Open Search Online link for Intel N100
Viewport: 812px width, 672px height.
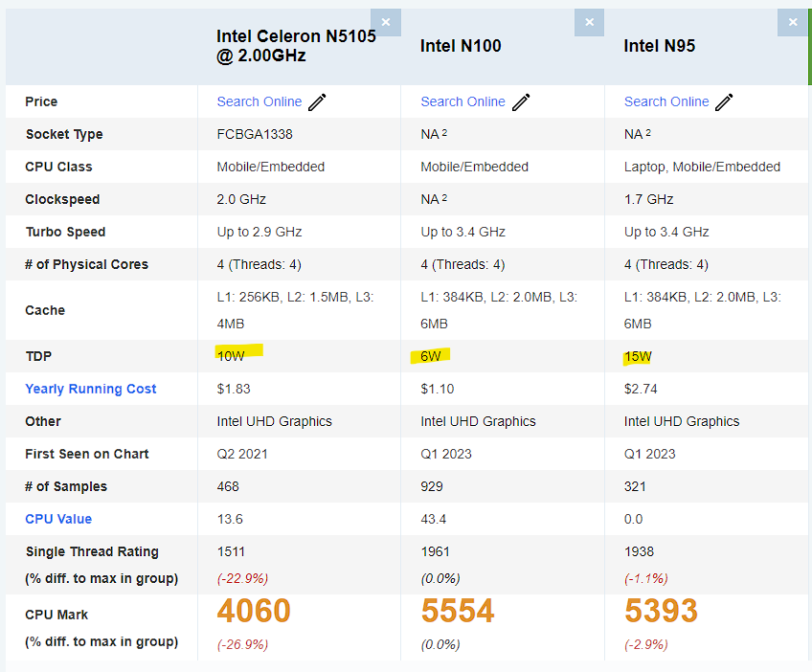tap(462, 101)
